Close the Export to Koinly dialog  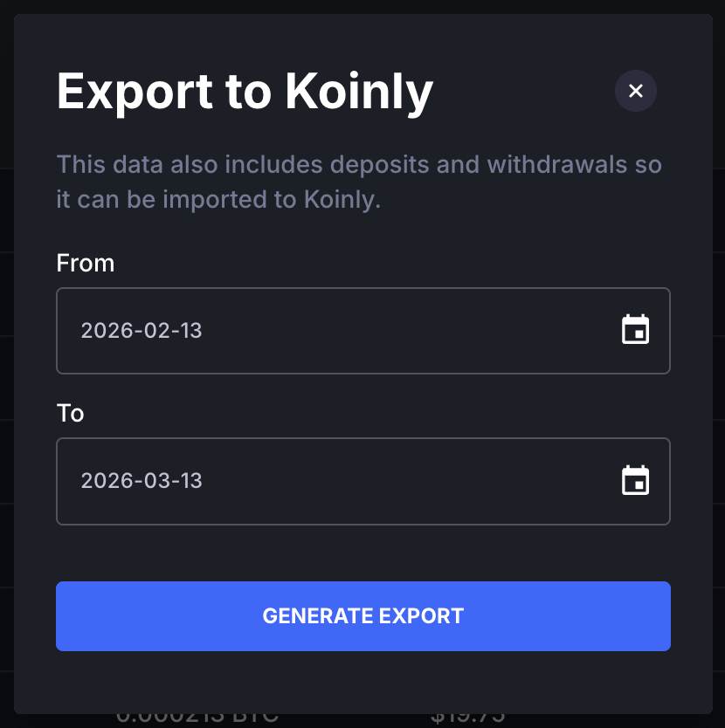pyautogui.click(x=636, y=91)
